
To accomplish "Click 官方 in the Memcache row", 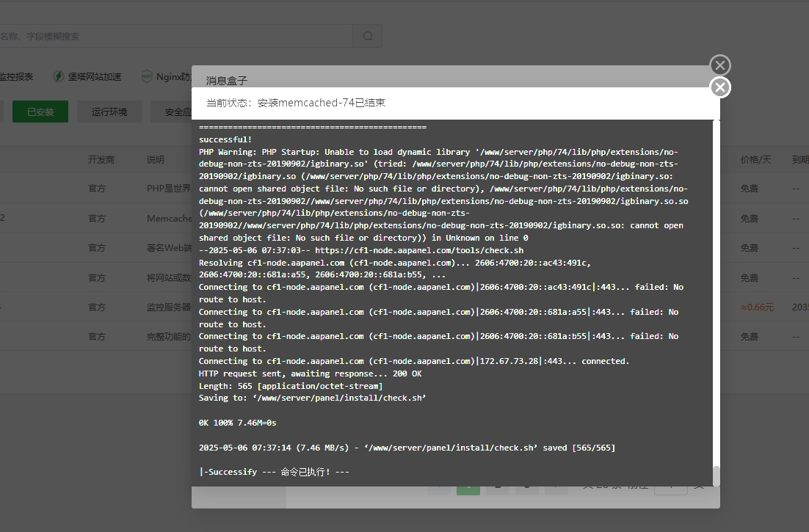I will tap(96, 219).
